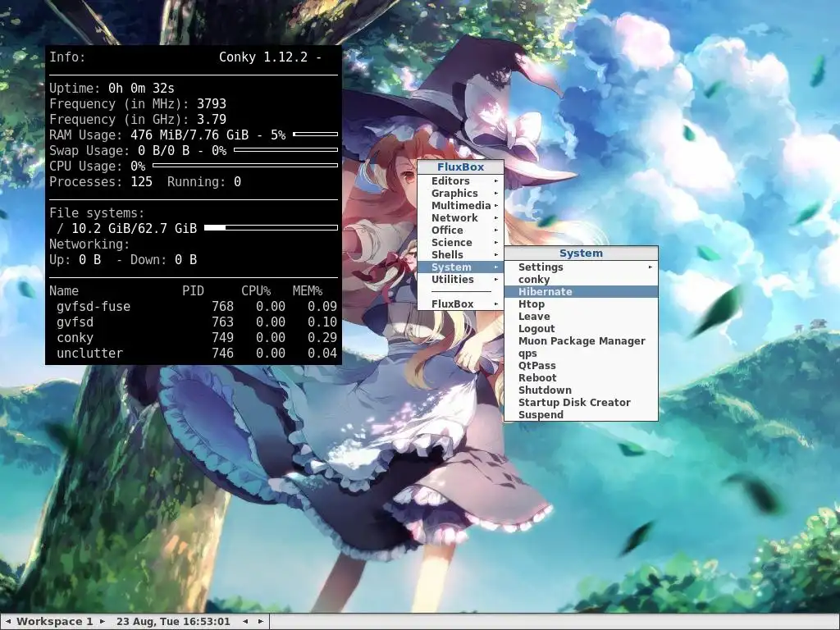This screenshot has width=840, height=630.
Task: Switch to previous workspace with left arrow
Action: tap(8, 622)
